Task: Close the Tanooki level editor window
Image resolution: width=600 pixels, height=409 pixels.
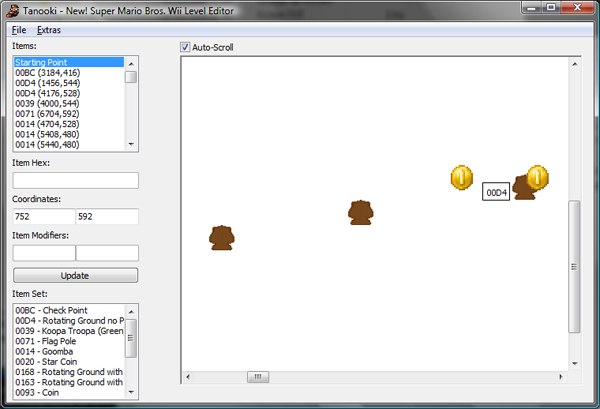Action: point(578,8)
